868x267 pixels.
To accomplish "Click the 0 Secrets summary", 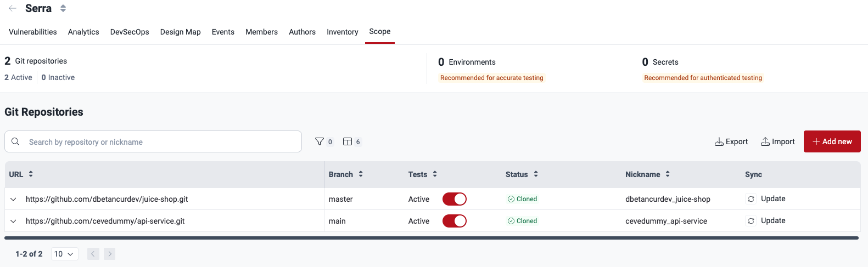I will click(660, 62).
